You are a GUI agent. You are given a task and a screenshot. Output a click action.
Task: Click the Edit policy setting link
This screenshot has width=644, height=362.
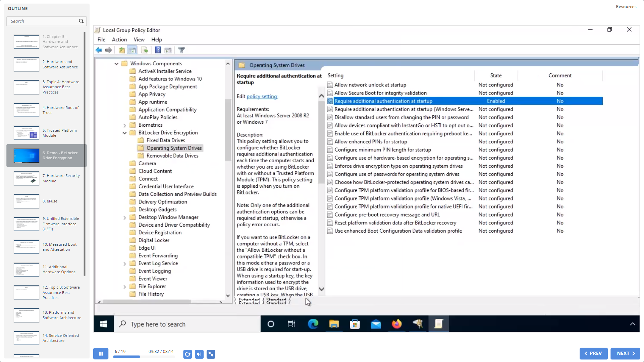click(x=262, y=97)
